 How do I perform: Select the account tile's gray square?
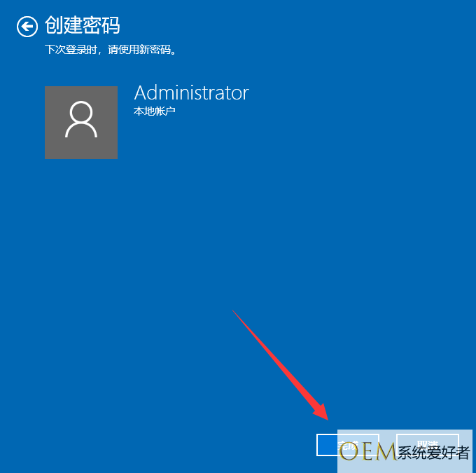click(81, 123)
